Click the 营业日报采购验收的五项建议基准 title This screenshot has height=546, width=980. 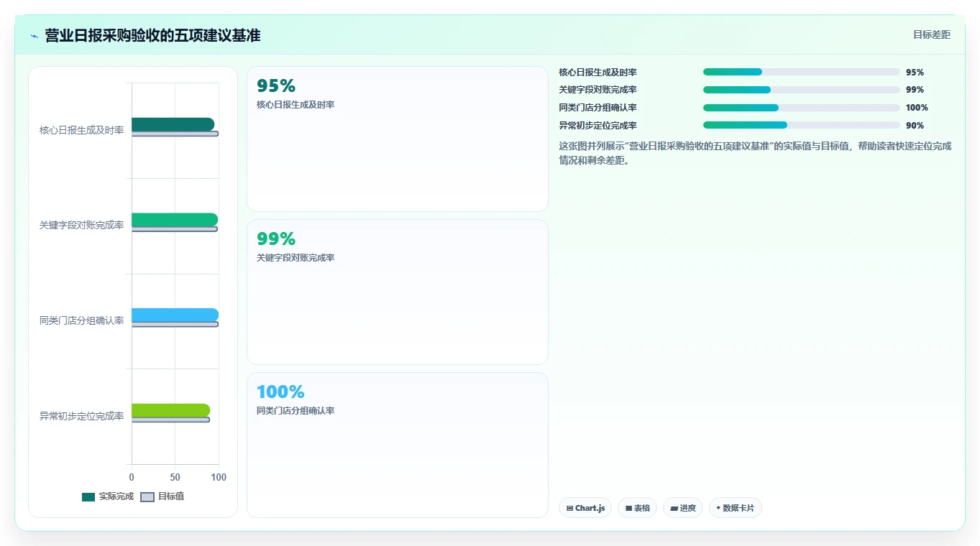click(x=152, y=35)
